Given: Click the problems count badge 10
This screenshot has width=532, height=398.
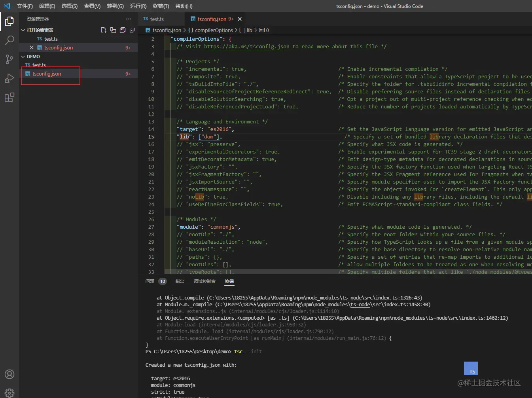Looking at the screenshot, I should [163, 281].
